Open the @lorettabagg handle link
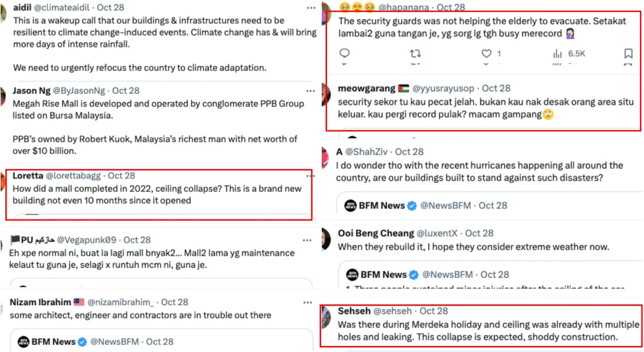 pos(74,176)
